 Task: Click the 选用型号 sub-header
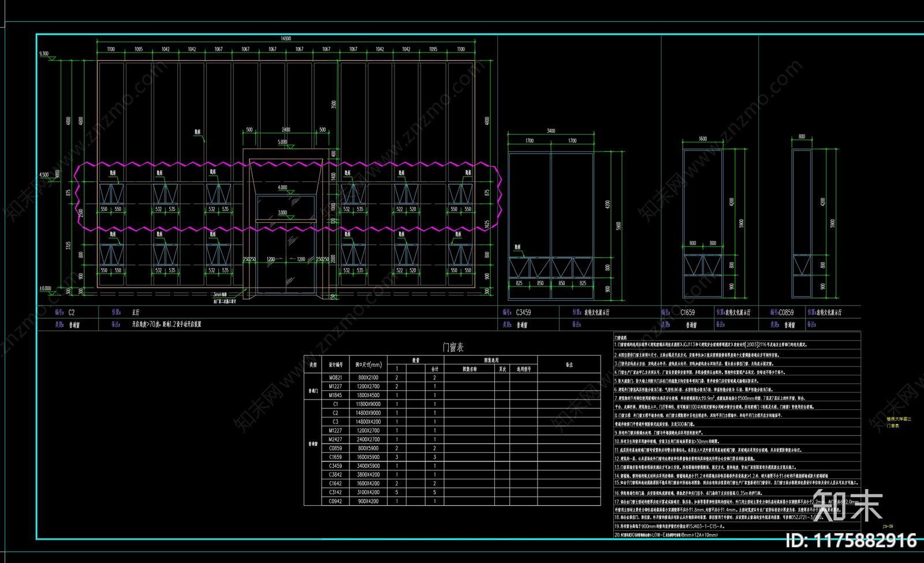524,369
